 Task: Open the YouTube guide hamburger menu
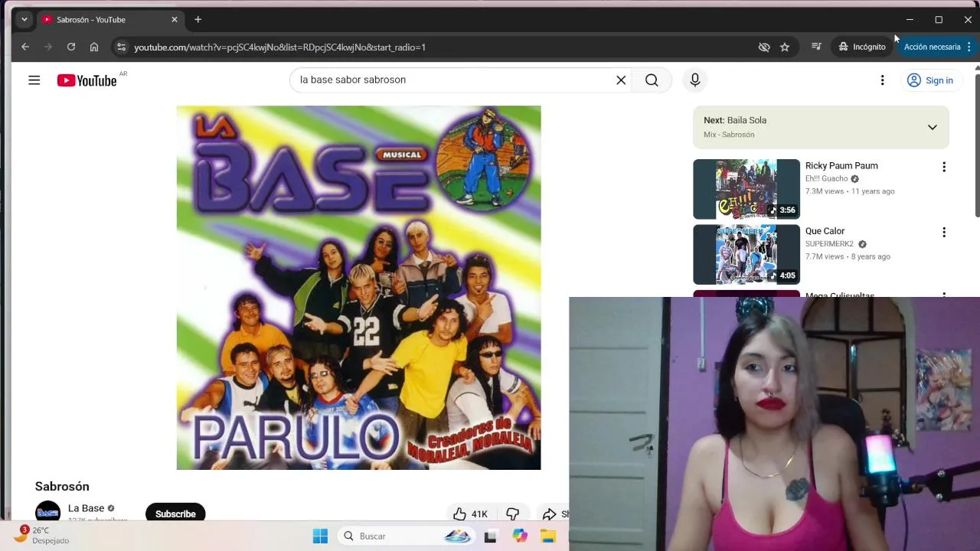(34, 80)
